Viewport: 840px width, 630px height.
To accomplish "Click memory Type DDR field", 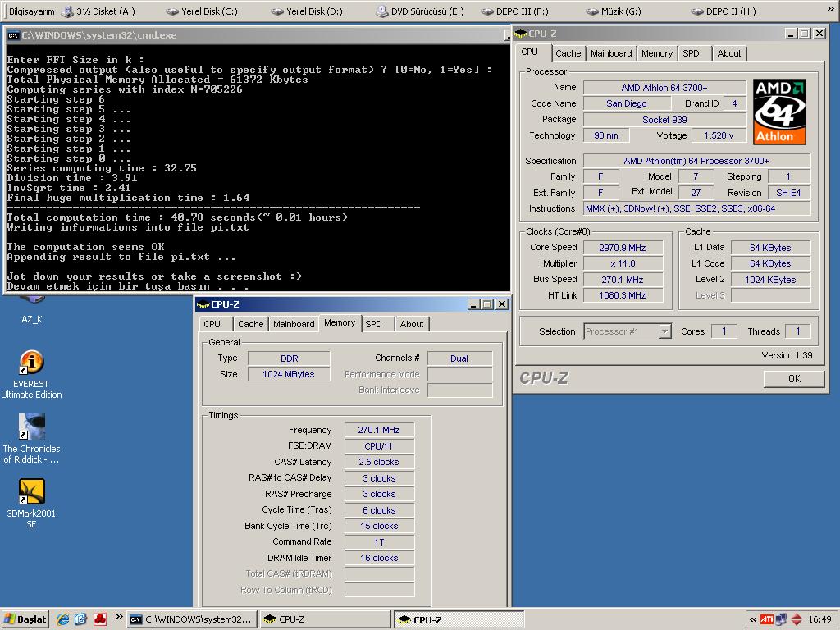I will point(290,358).
